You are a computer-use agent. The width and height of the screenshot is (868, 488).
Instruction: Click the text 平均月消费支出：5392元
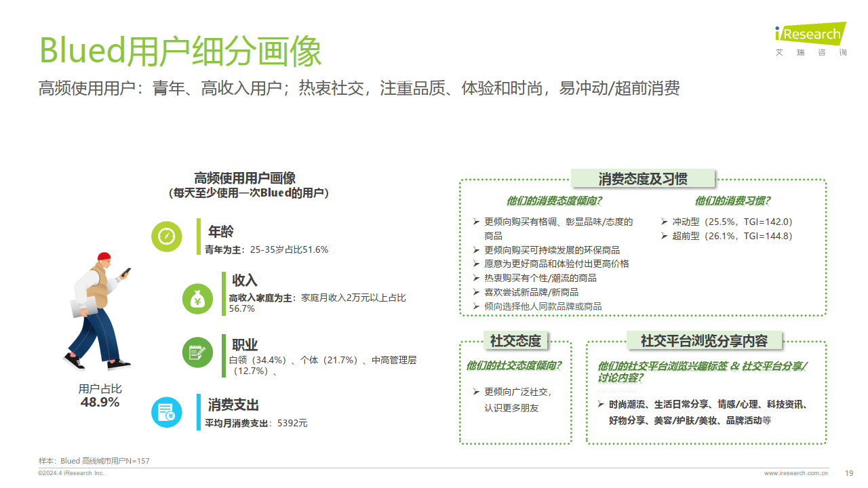click(x=256, y=423)
